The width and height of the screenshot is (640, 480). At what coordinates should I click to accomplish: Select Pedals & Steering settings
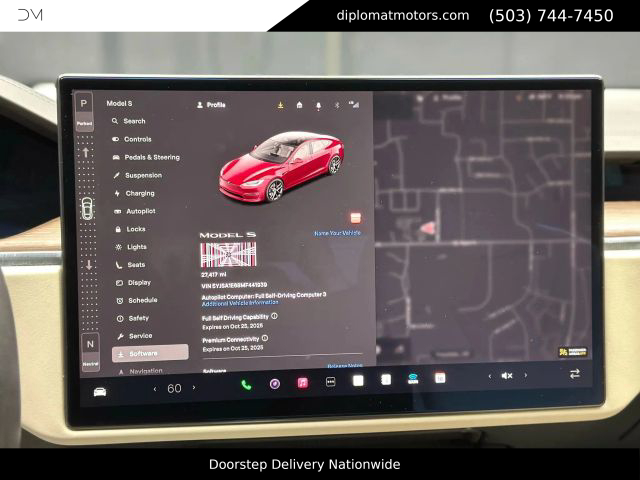pyautogui.click(x=146, y=157)
